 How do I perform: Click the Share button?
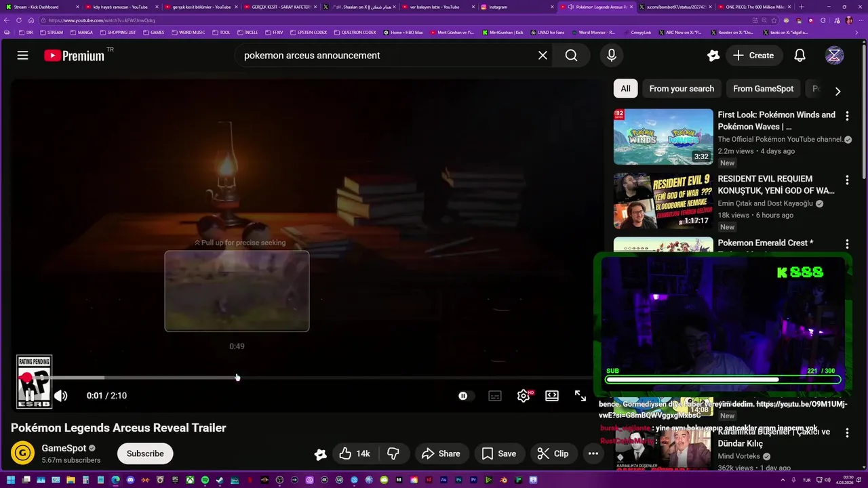[441, 453]
